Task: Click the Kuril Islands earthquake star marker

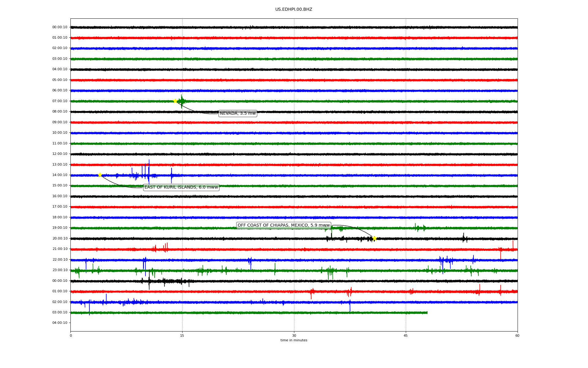Action: click(x=100, y=175)
